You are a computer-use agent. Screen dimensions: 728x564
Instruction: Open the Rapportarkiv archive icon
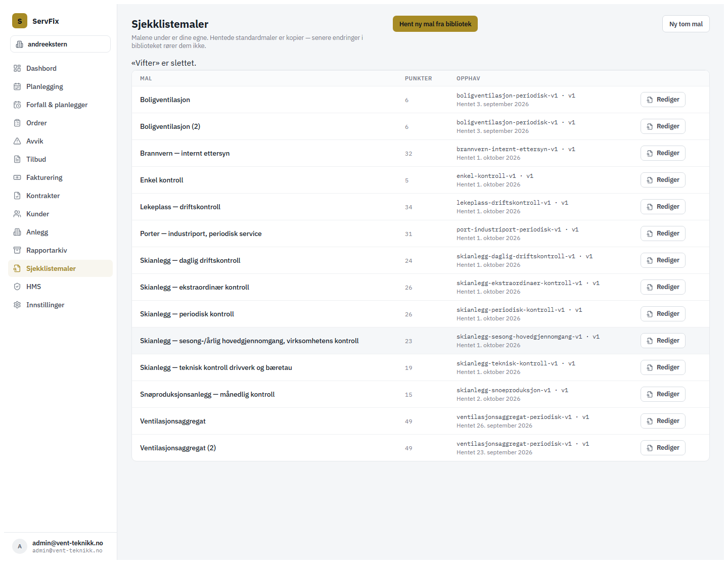click(x=17, y=250)
